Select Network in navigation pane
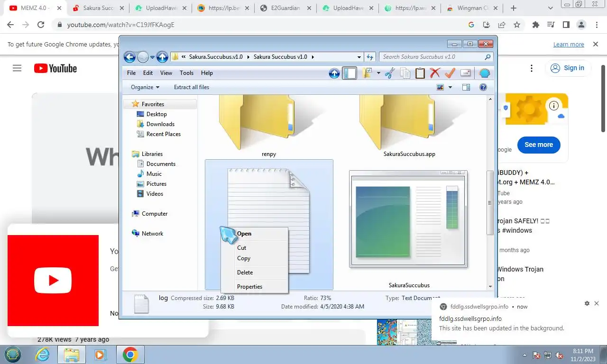This screenshot has height=364, width=607. (152, 234)
